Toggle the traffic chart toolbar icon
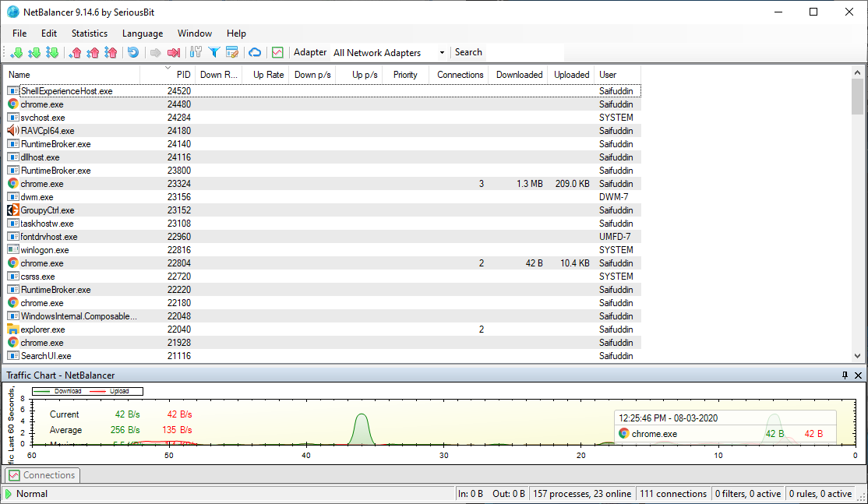The image size is (868, 504). click(x=277, y=52)
